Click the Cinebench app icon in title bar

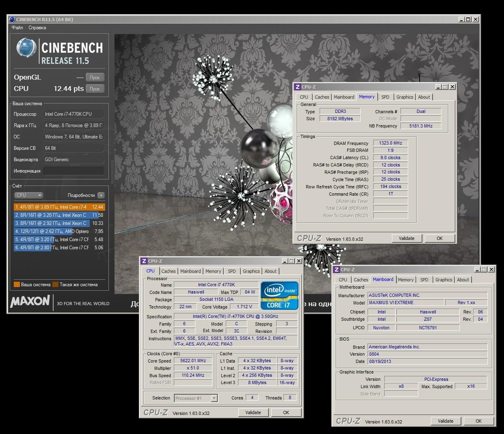(12, 19)
